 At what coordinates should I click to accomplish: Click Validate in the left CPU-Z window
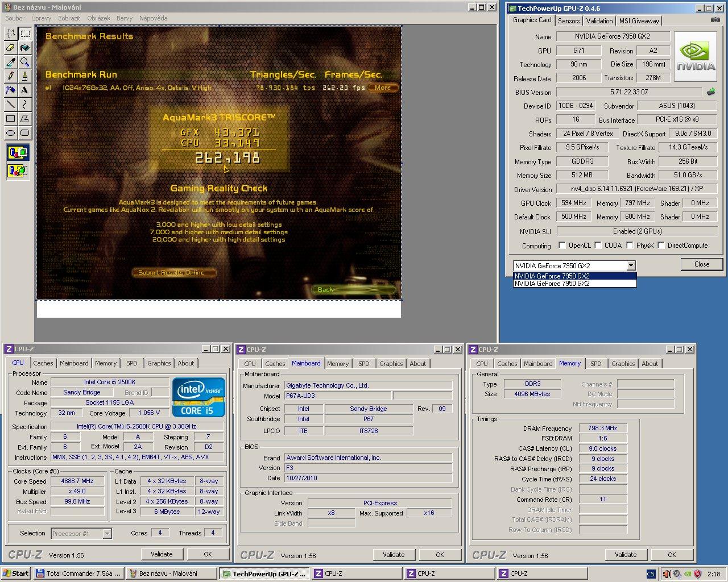[x=162, y=554]
